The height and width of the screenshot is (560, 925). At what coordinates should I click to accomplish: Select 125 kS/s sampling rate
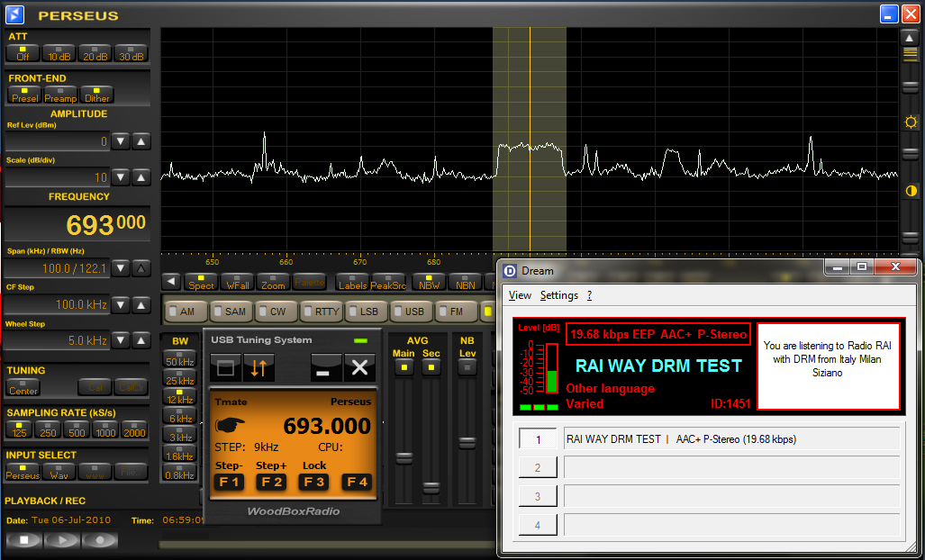(19, 429)
